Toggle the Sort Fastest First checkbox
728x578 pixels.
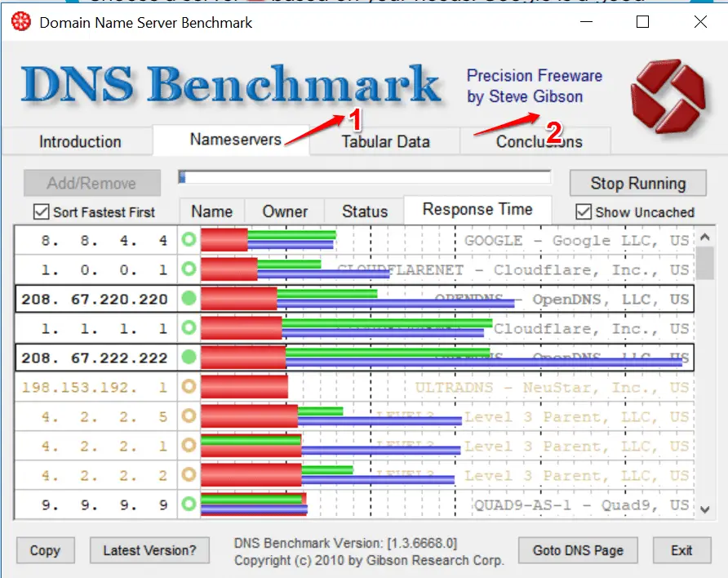click(42, 212)
